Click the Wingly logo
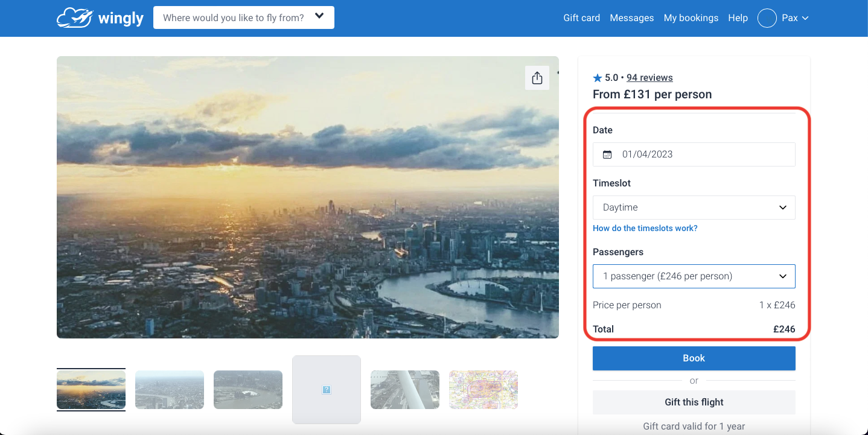Viewport: 868px width, 435px height. point(100,18)
